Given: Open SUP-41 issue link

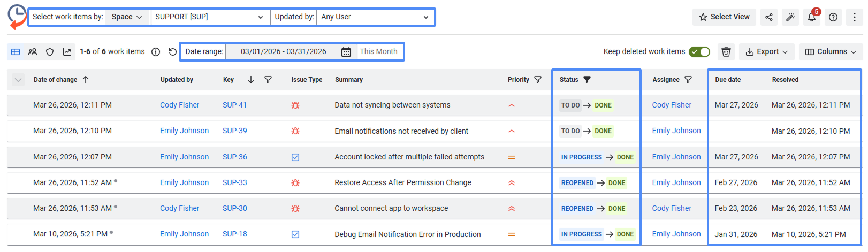Looking at the screenshot, I should [234, 105].
